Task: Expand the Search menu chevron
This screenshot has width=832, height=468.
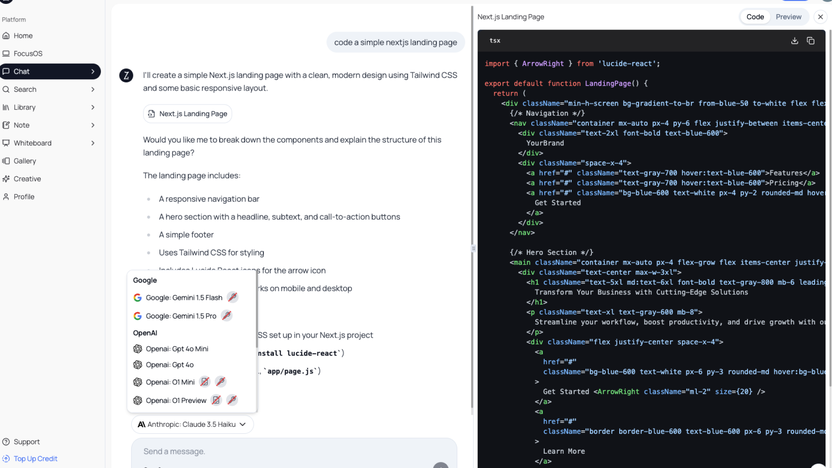Action: (93, 90)
